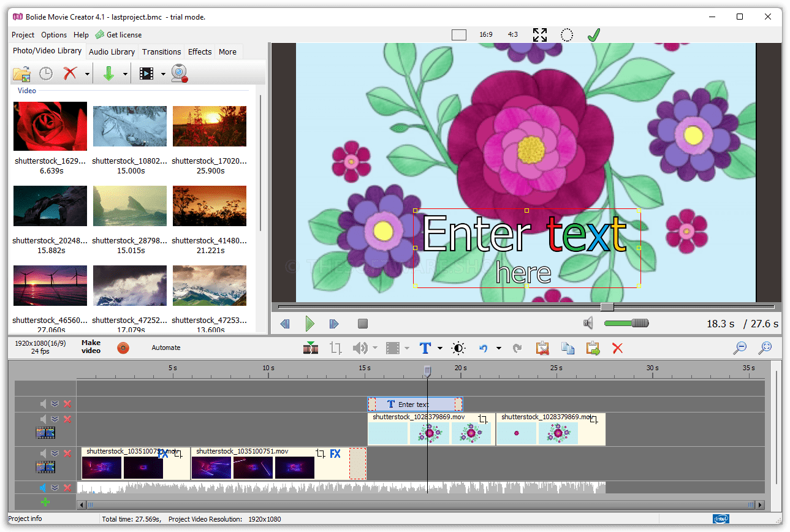This screenshot has height=532, width=790.
Task: Click the green checkmark above preview
Action: coord(593,35)
